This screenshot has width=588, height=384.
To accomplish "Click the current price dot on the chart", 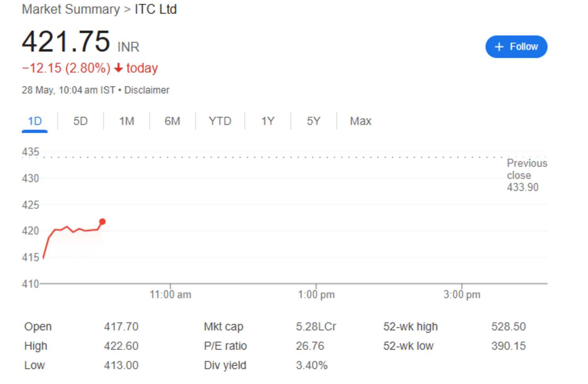I will coord(102,221).
